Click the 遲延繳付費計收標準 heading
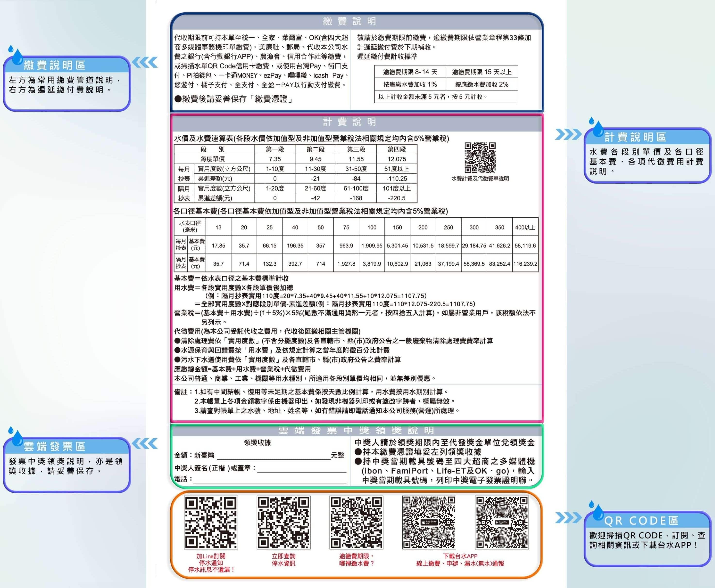Screen dimensions: 715x588 387,57
